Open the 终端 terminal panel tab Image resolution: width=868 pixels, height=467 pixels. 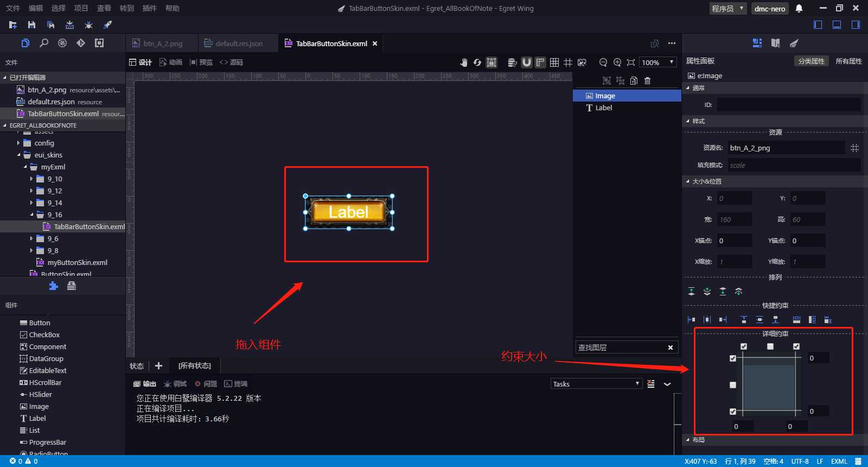pyautogui.click(x=236, y=384)
